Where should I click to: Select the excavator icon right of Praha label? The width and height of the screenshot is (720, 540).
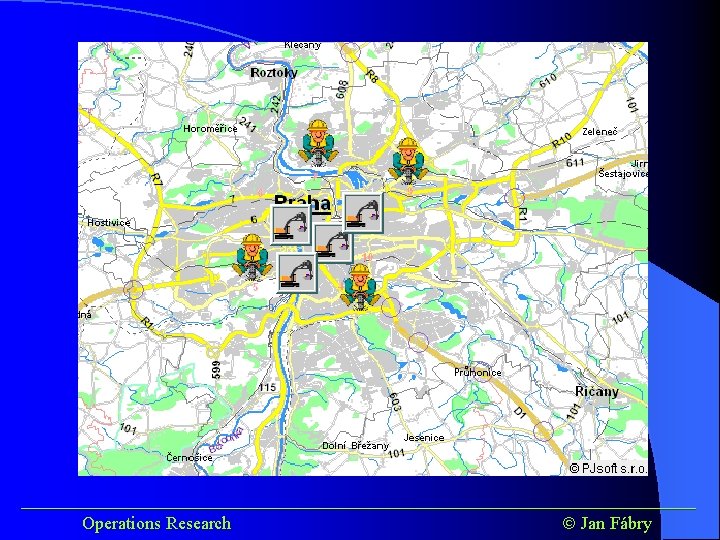pyautogui.click(x=363, y=213)
